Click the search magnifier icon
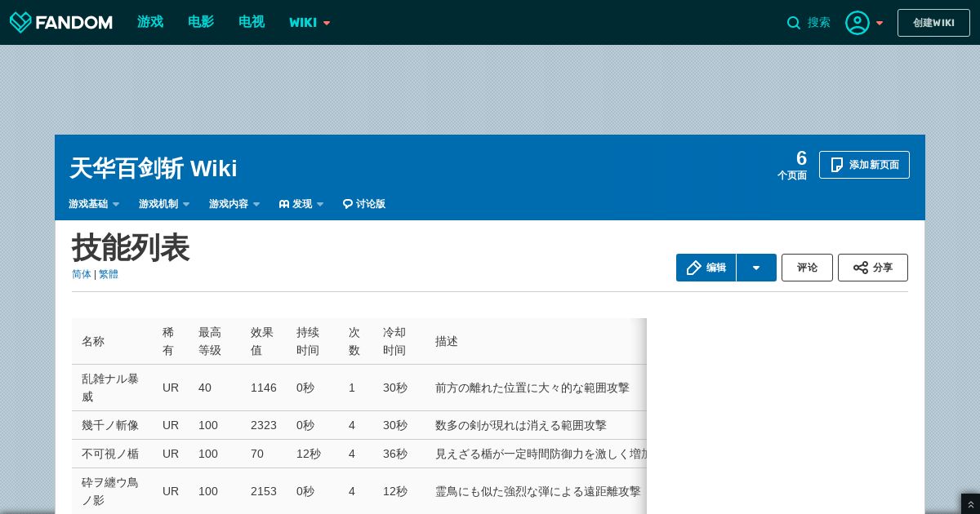Screen dimensions: 980x514 (794, 23)
